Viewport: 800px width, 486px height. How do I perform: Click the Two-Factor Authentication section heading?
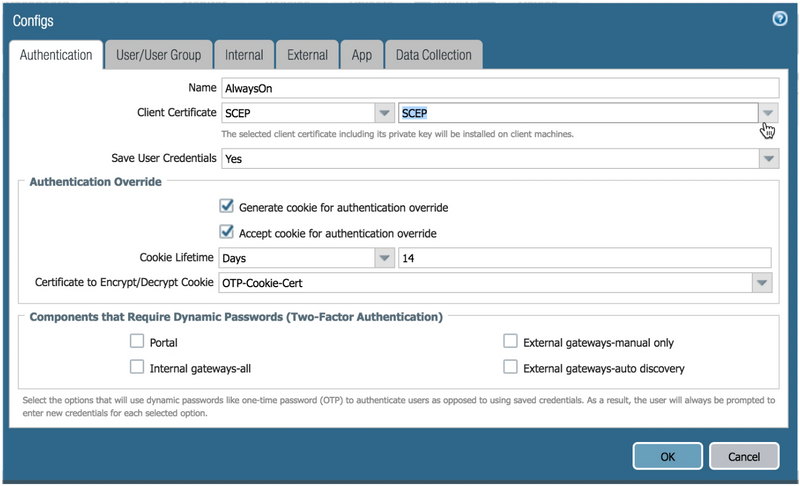236,317
